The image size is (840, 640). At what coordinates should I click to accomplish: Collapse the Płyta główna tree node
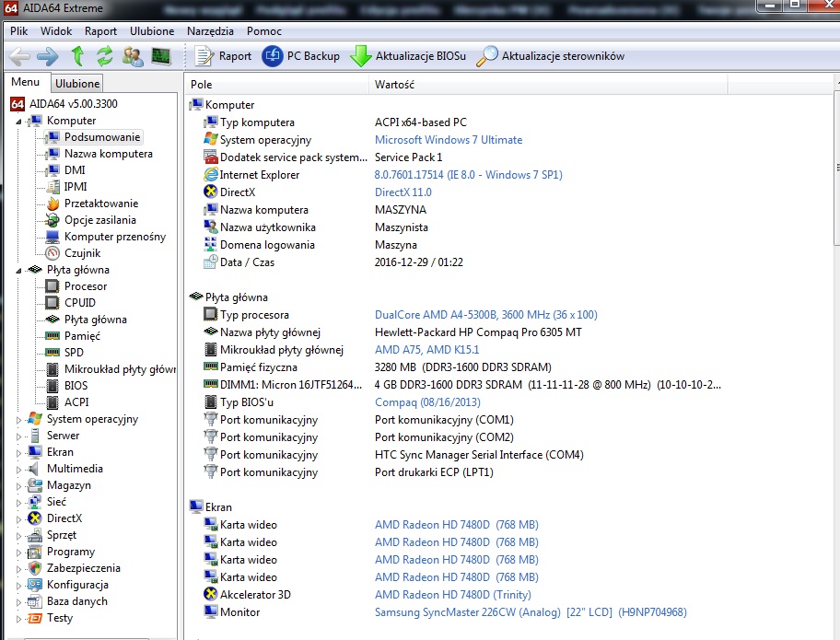18,271
